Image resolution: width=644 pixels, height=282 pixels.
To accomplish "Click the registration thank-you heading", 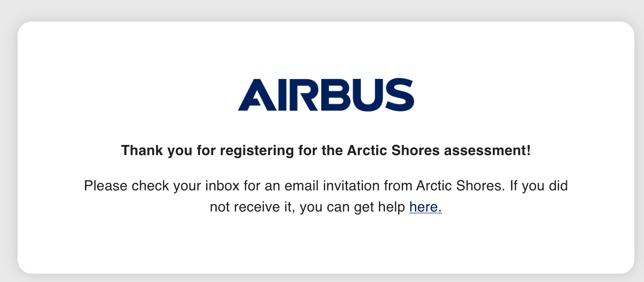I will (x=326, y=150).
